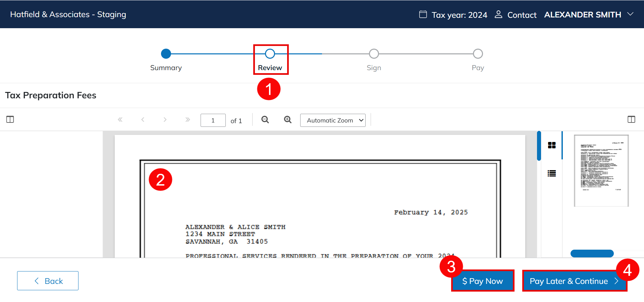Click the next page arrow icon

[x=165, y=119]
